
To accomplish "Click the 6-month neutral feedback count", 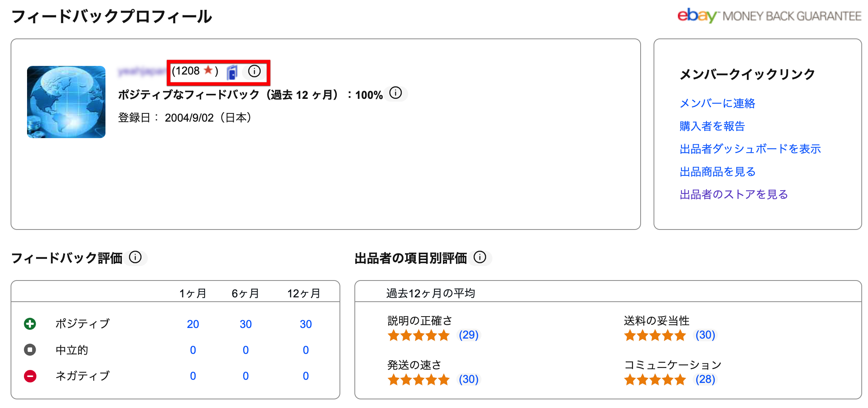I will click(x=246, y=350).
